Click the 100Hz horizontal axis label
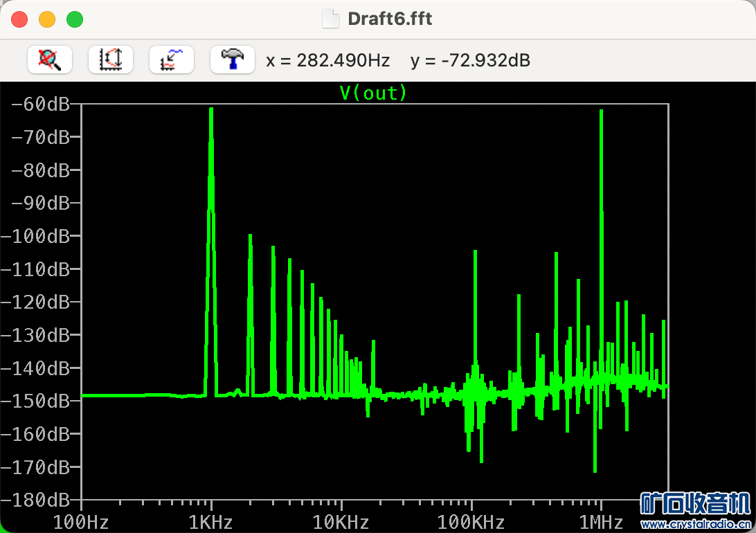Screen dimensions: 756x533 coord(82,522)
